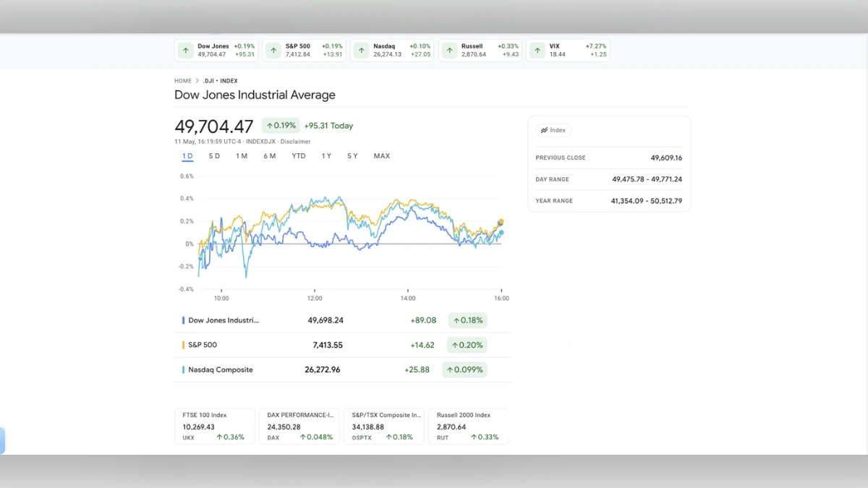This screenshot has height=488, width=868.
Task: Click the Dow Jones Industrial Average heading
Action: pos(255,95)
